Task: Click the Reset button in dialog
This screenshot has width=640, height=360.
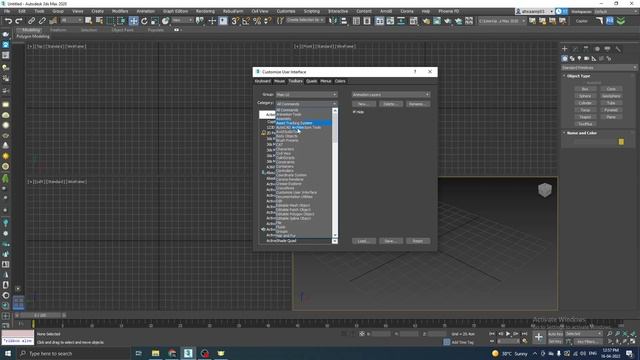Action: [418, 241]
